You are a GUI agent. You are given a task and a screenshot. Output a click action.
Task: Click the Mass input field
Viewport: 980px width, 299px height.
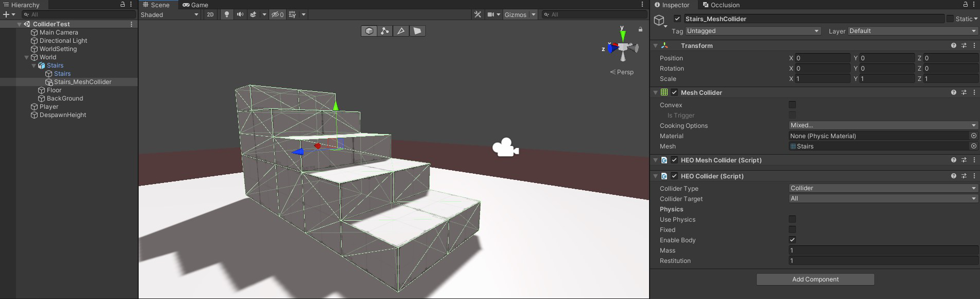coord(883,250)
